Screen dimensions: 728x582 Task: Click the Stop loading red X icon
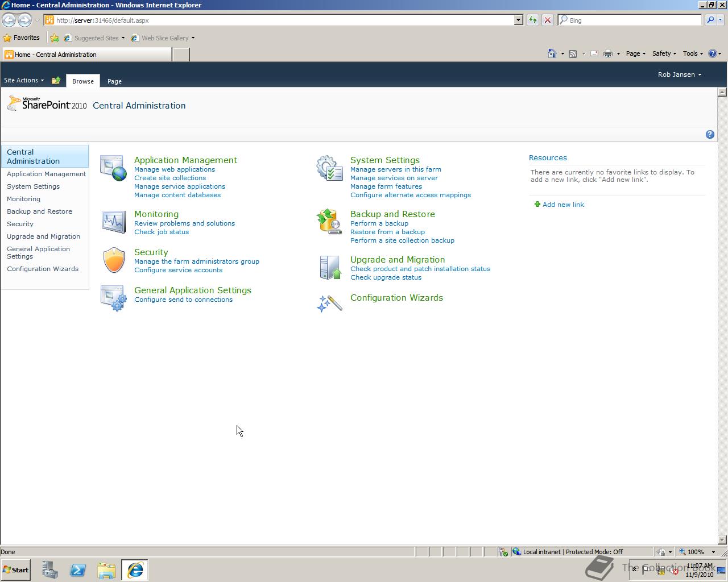coord(547,20)
